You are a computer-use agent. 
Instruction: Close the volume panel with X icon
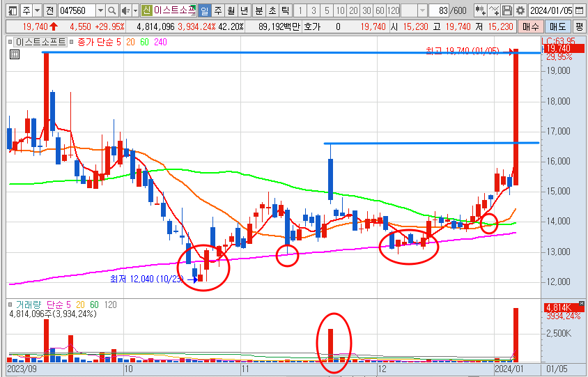[x=582, y=303]
